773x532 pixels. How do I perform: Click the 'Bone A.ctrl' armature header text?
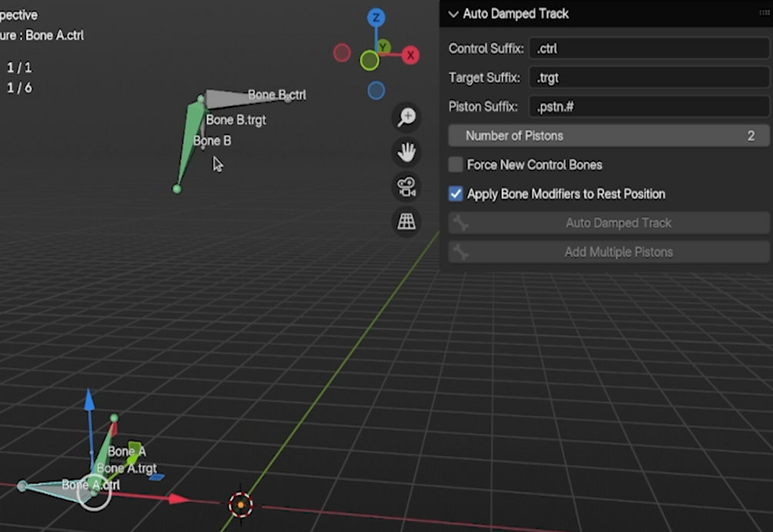(x=55, y=35)
